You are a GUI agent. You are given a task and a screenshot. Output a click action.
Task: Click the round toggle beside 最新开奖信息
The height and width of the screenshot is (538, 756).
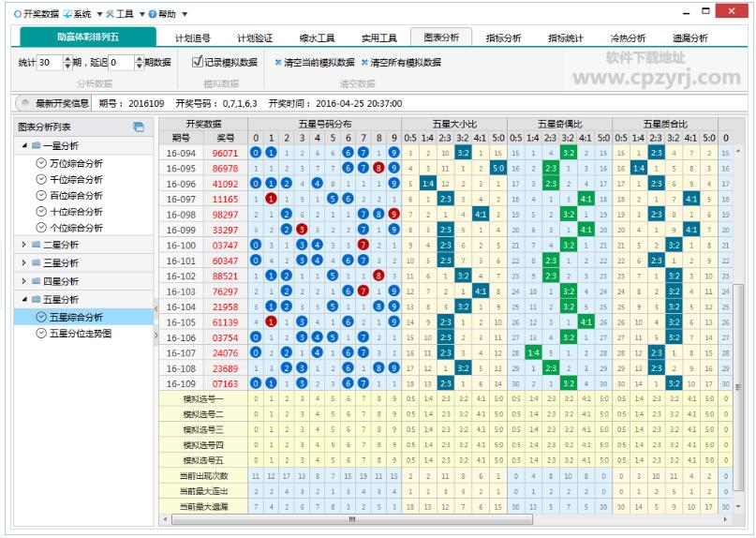tap(23, 103)
